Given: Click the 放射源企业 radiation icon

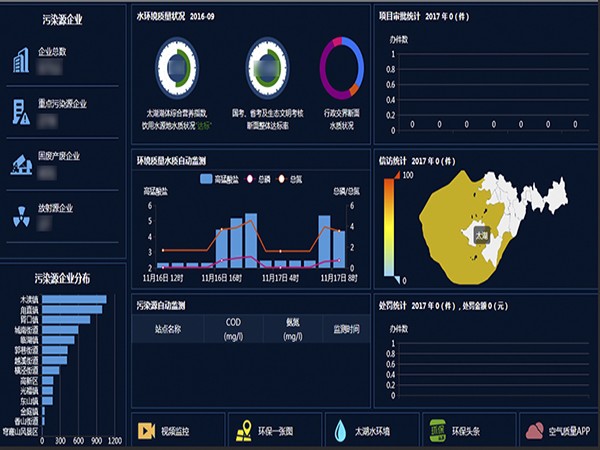Looking at the screenshot, I should click(x=20, y=215).
